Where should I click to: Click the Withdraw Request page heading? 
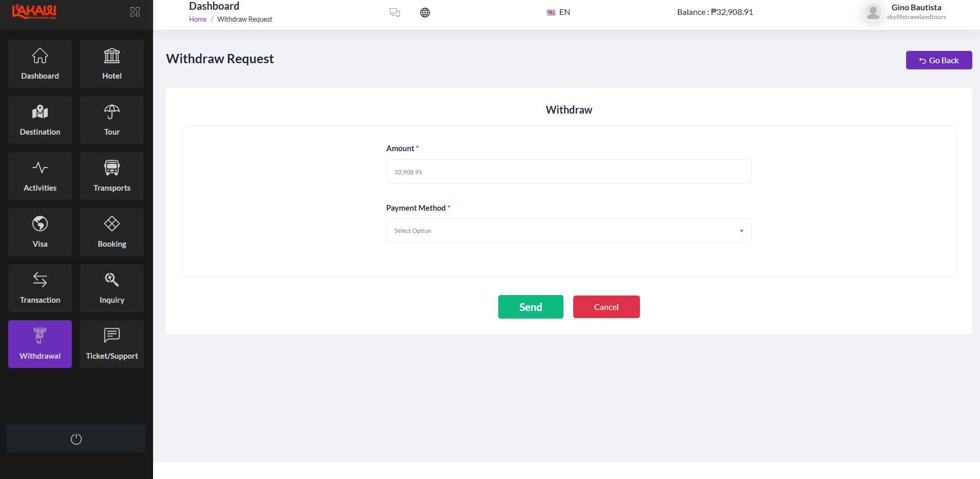coord(220,59)
